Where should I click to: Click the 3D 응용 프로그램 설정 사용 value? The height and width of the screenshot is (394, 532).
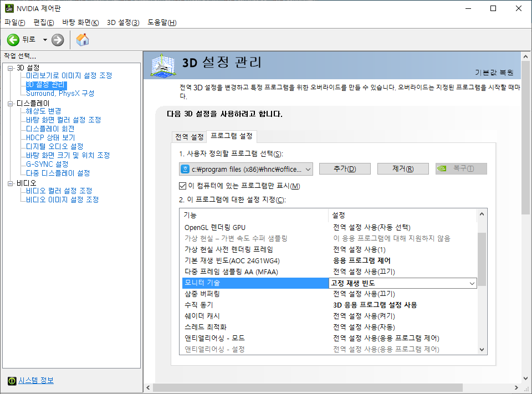(x=375, y=305)
